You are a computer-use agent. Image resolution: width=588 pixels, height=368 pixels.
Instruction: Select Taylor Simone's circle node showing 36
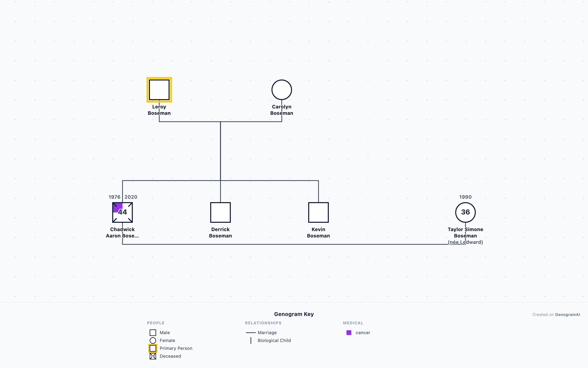(x=465, y=212)
